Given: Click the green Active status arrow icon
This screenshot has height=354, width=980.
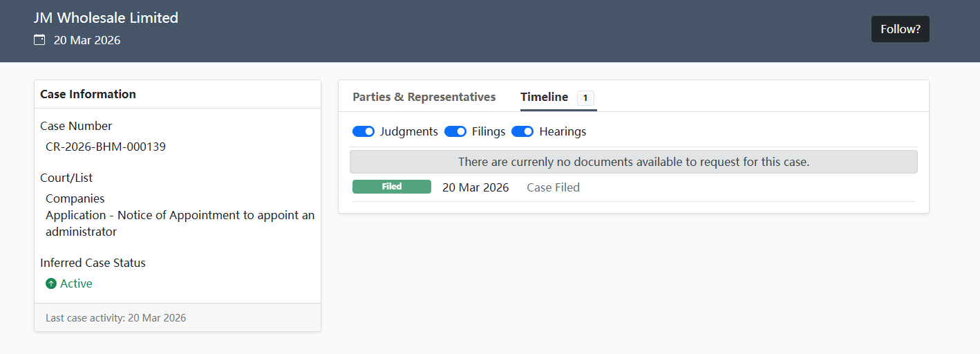Looking at the screenshot, I should click(51, 283).
